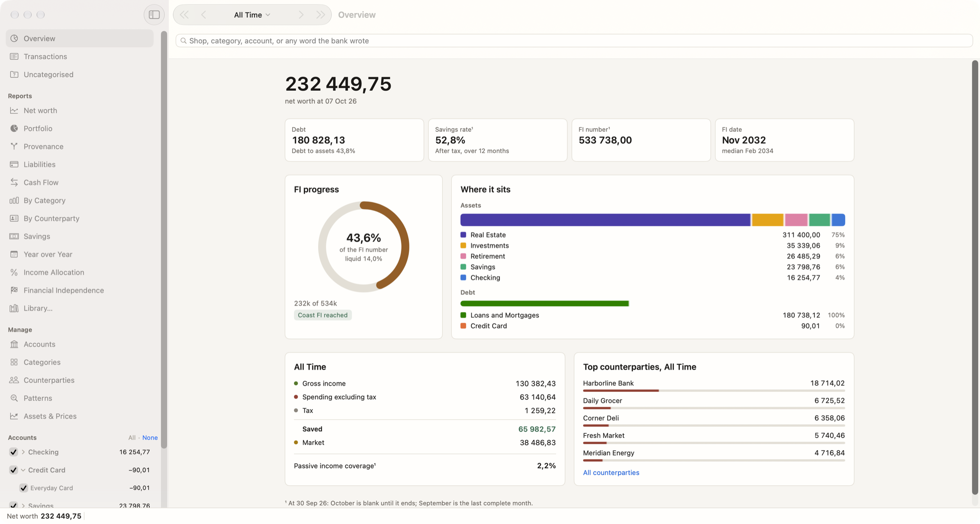Open the Cash Flow report
980x524 pixels.
tap(80, 183)
